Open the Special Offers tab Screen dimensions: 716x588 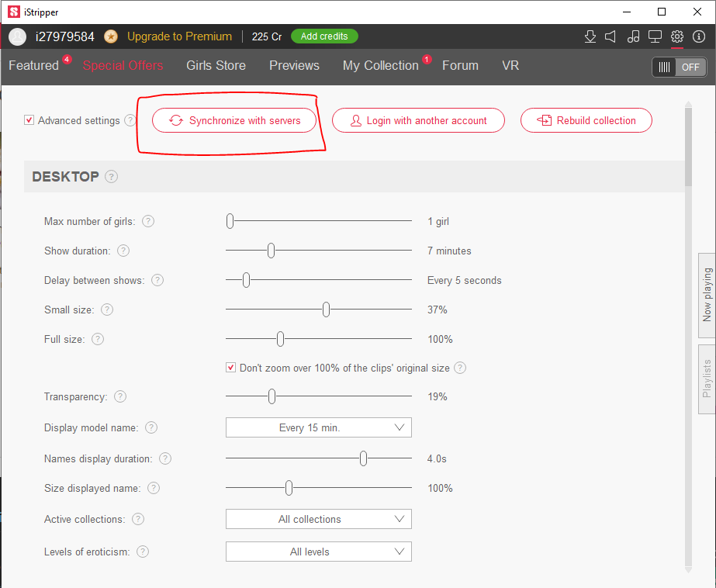123,66
